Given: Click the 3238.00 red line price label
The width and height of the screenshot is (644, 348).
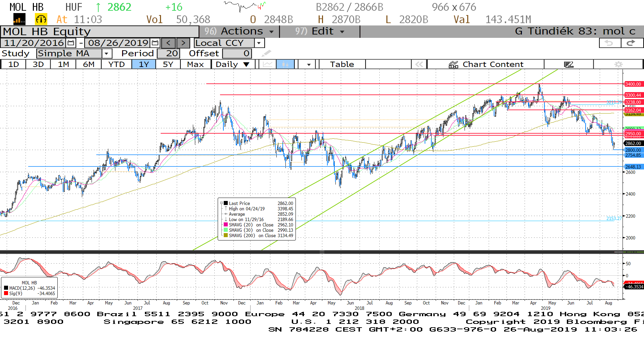Looking at the screenshot, I should point(633,102).
